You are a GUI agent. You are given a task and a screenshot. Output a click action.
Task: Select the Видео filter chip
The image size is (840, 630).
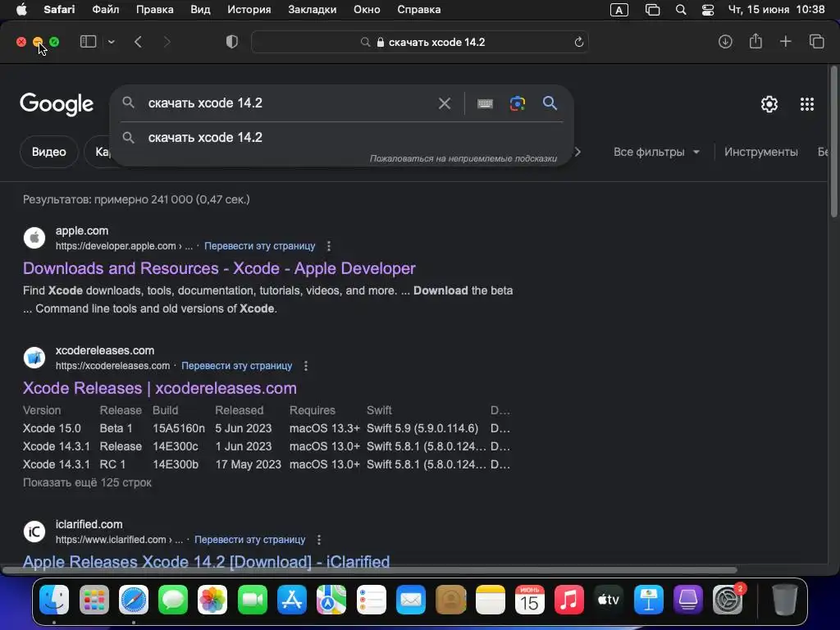(x=48, y=152)
